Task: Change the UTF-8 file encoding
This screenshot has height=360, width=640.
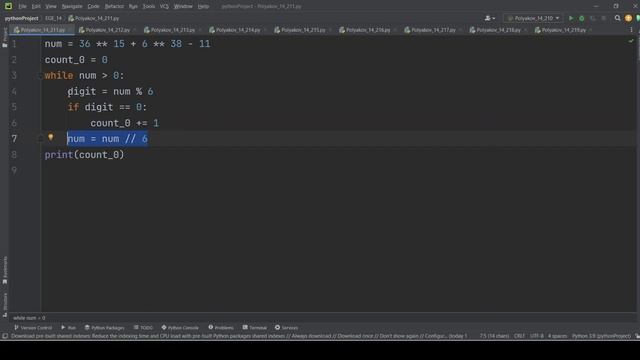Action: click(537, 336)
